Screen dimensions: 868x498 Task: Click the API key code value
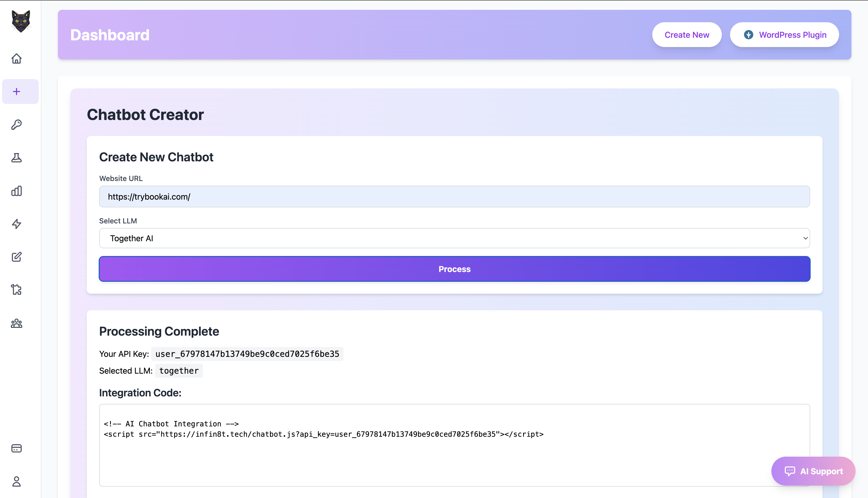click(x=247, y=354)
